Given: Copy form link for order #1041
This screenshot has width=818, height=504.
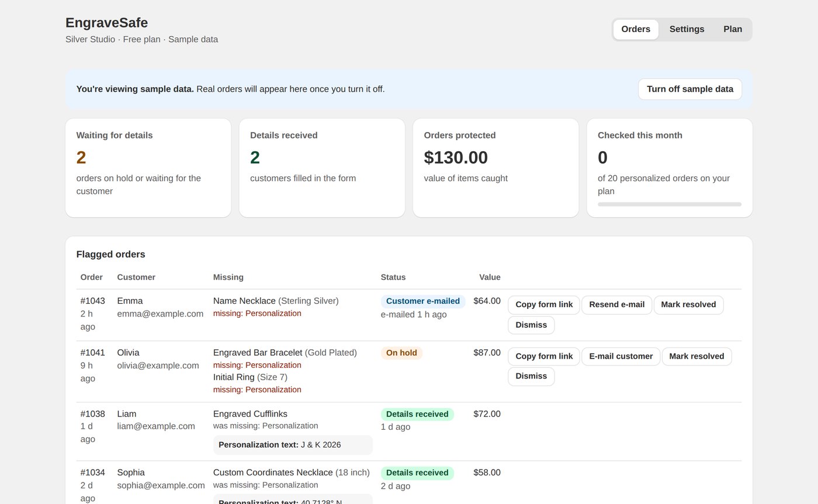Looking at the screenshot, I should point(544,356).
